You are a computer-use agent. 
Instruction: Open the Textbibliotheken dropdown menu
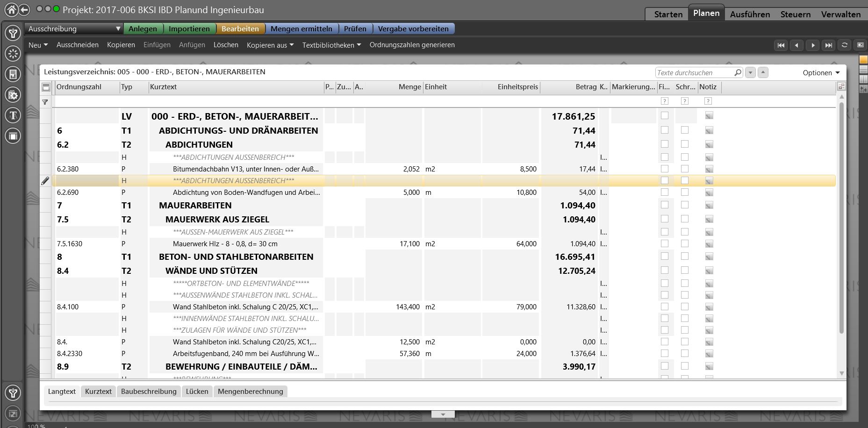[331, 45]
